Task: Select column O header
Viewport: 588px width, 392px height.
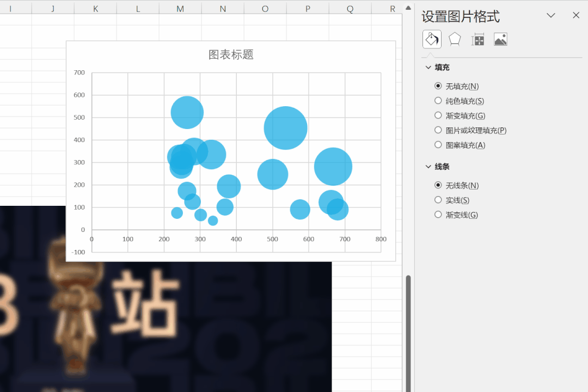Action: (265, 9)
